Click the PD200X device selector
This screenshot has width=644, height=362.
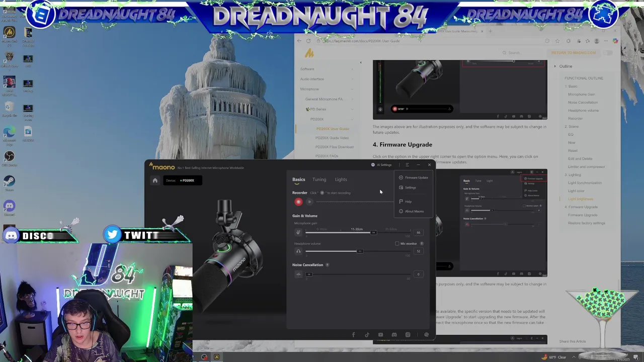pyautogui.click(x=183, y=180)
